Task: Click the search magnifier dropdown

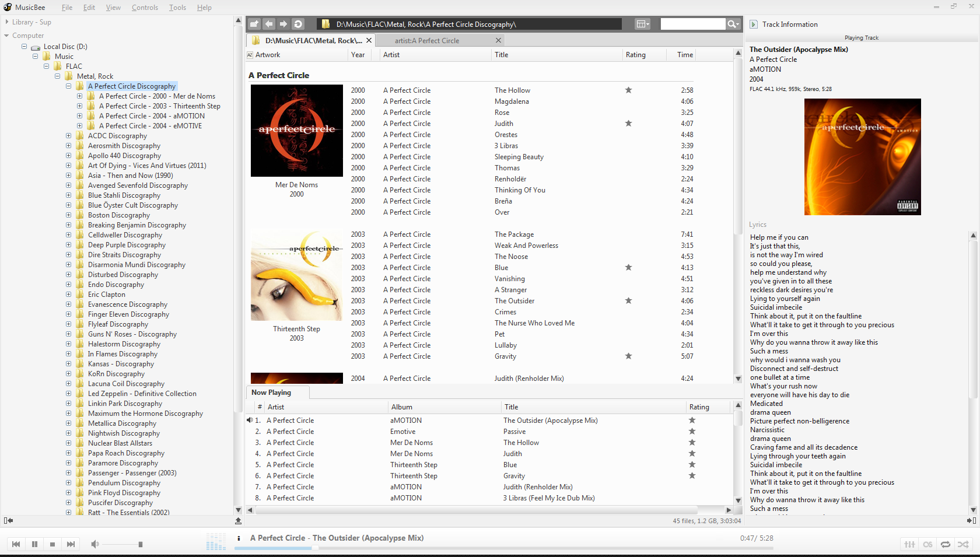Action: point(733,24)
